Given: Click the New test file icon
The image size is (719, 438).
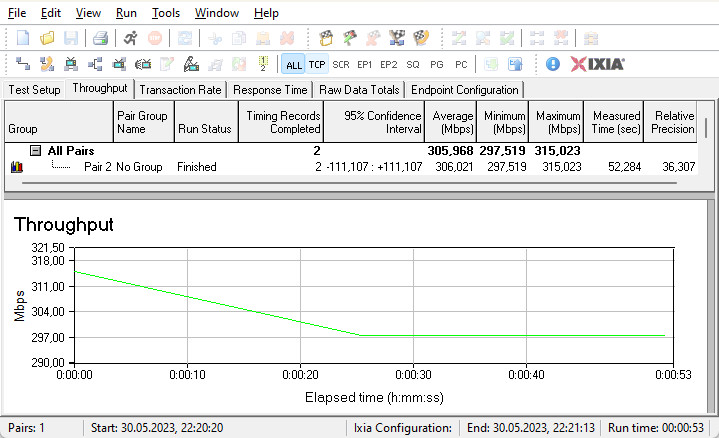Looking at the screenshot, I should pyautogui.click(x=23, y=38).
